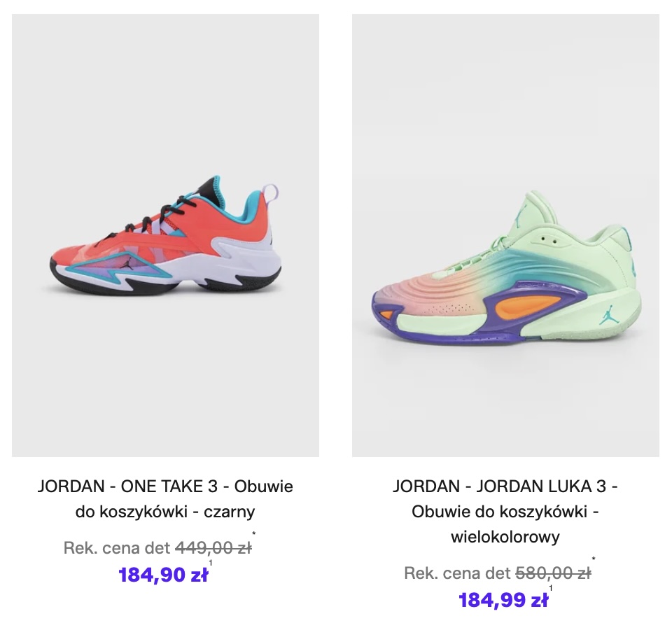
Task: Click the crossed-out 580,00 zł recommended price
Action: click(x=553, y=573)
